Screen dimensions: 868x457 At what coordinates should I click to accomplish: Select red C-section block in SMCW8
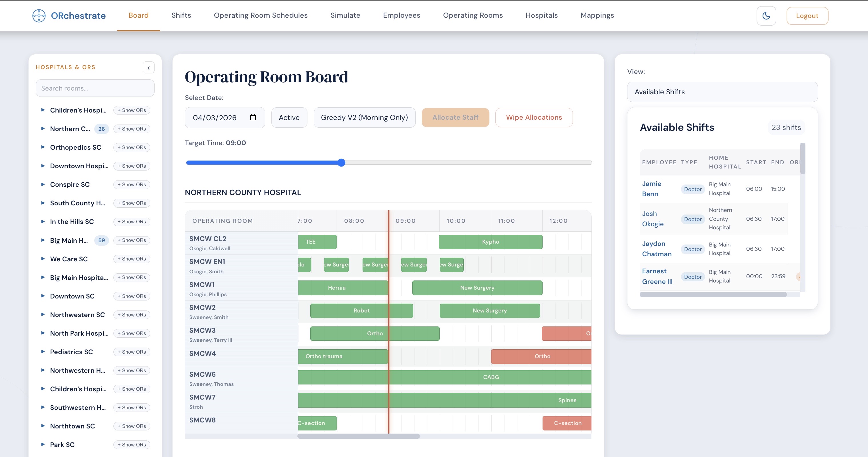click(567, 423)
